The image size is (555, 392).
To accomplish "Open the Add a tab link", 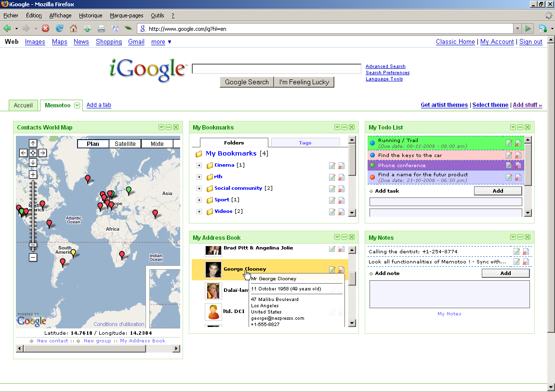I will point(99,105).
